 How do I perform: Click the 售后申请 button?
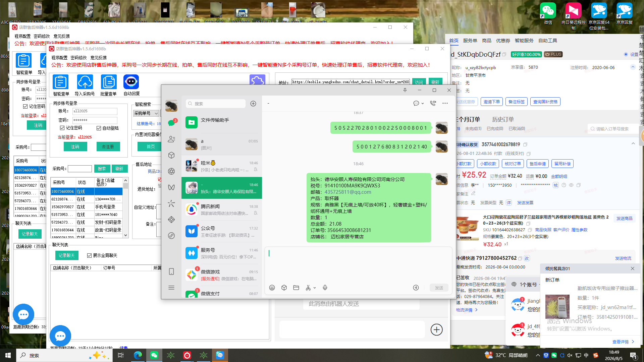(x=537, y=164)
